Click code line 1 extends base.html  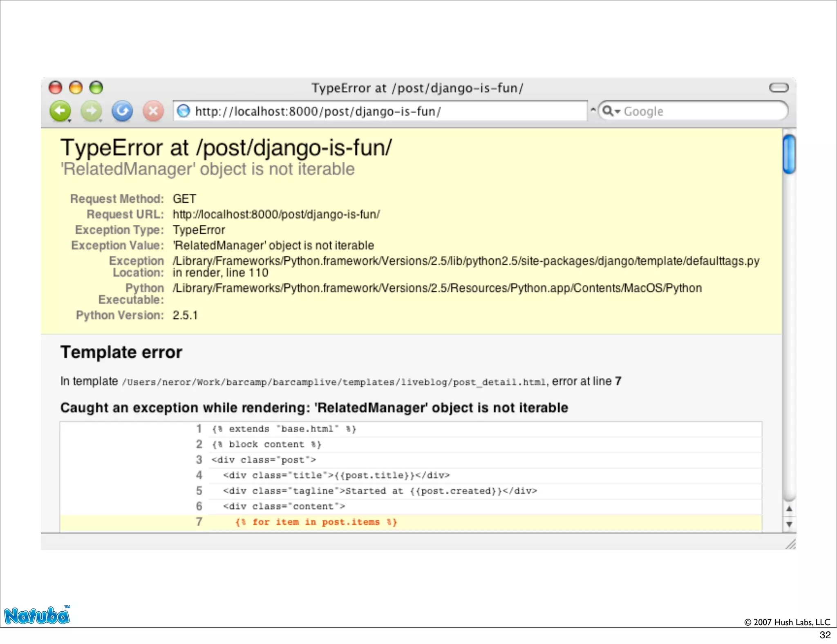284,429
